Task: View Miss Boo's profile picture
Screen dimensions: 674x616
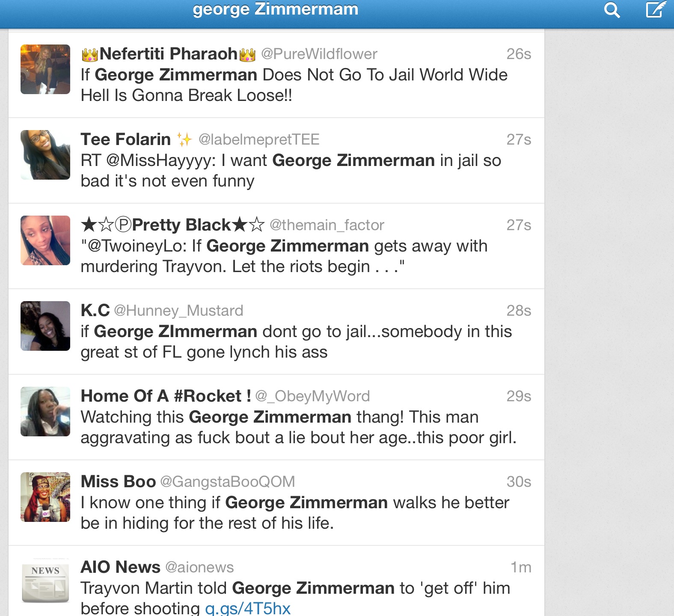Action: click(x=45, y=497)
